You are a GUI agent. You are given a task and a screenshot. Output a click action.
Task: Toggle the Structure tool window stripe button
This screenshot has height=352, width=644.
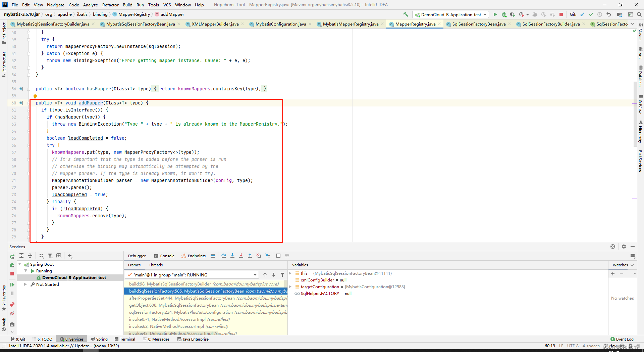[4, 64]
